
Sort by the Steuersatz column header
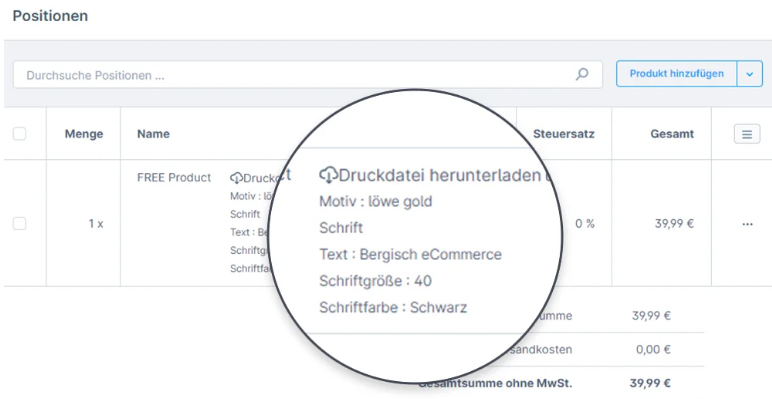tap(564, 134)
